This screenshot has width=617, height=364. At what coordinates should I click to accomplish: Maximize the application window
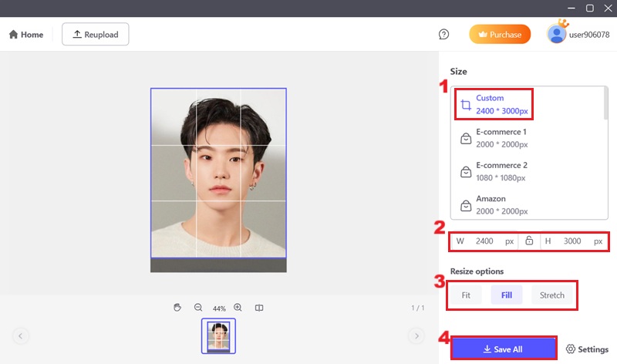pyautogui.click(x=589, y=8)
